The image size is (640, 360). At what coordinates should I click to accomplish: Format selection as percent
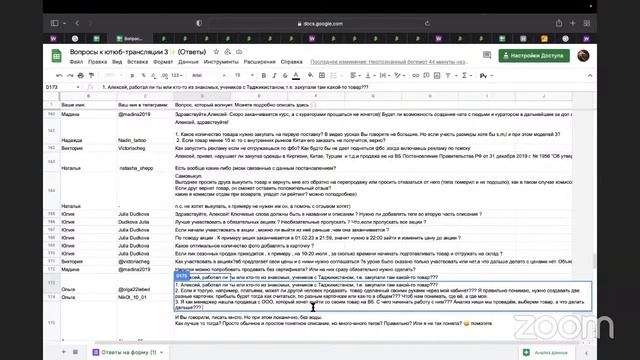143,76
